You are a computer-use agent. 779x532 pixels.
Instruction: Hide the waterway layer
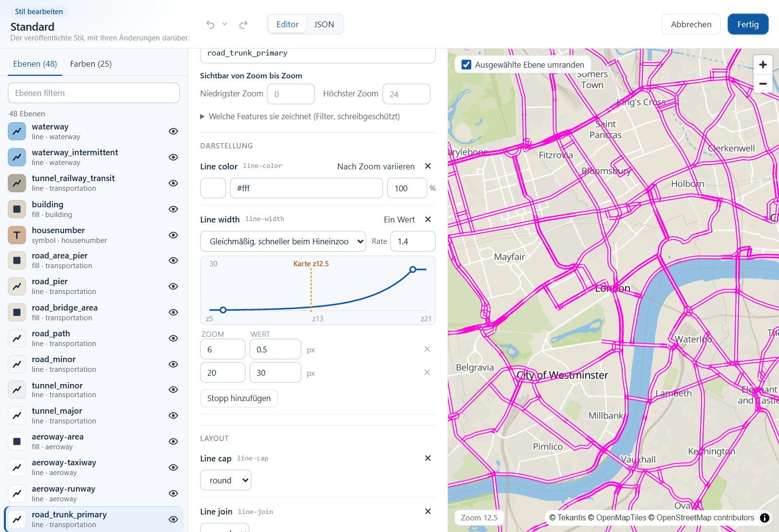pyautogui.click(x=173, y=131)
